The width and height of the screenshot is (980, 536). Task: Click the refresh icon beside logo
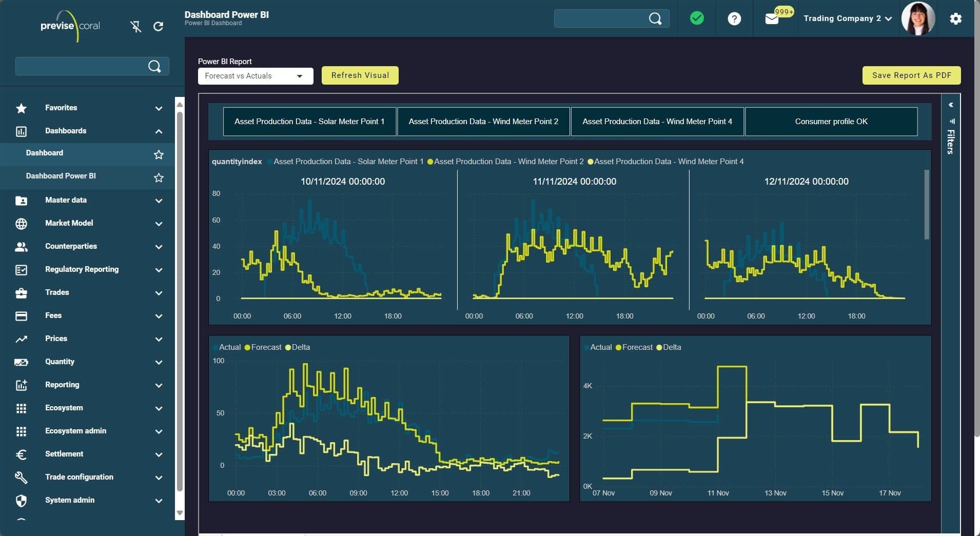pyautogui.click(x=159, y=26)
